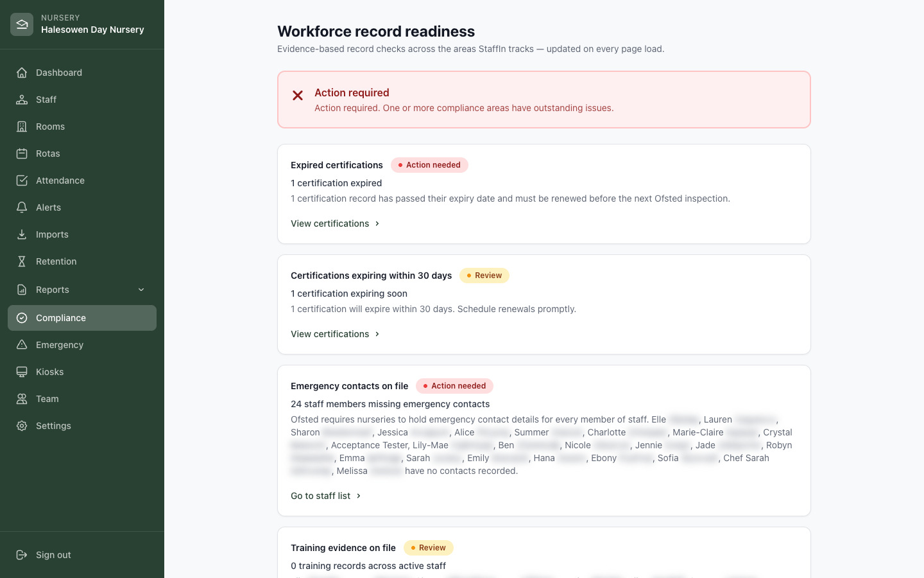
Task: Click the Review badge on Training evidence
Action: coord(429,548)
